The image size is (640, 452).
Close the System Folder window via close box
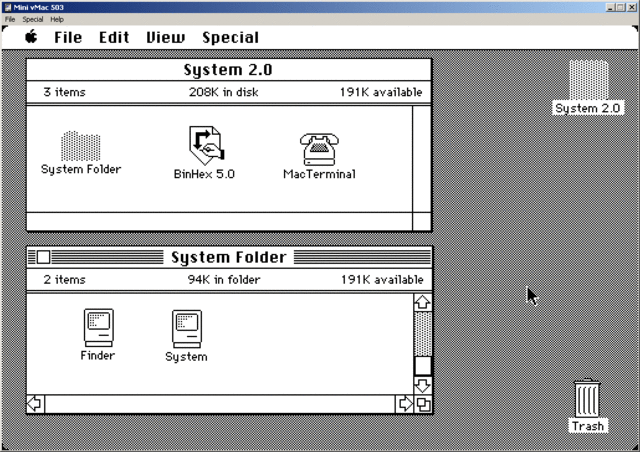point(43,257)
